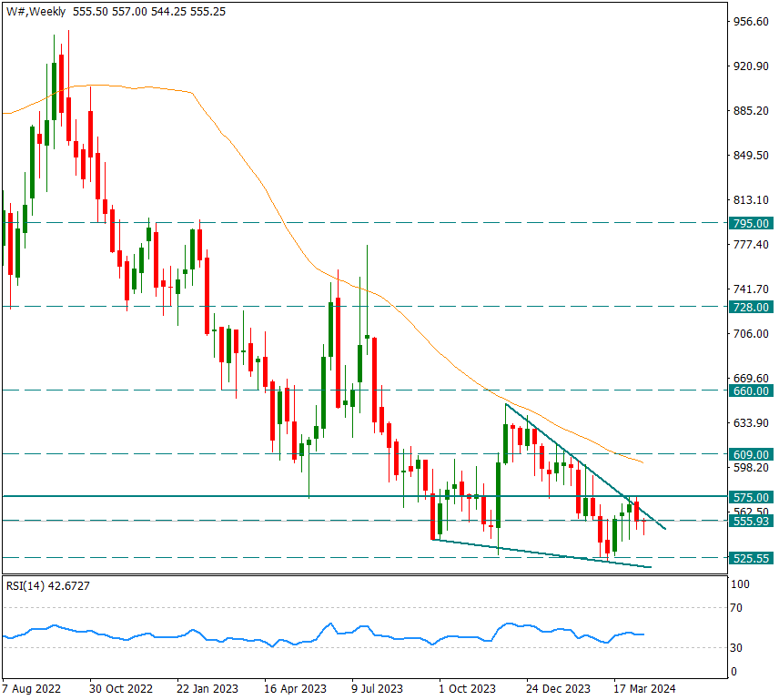
Task: Click the 22 Jan 2023 date label
Action: coord(207,688)
